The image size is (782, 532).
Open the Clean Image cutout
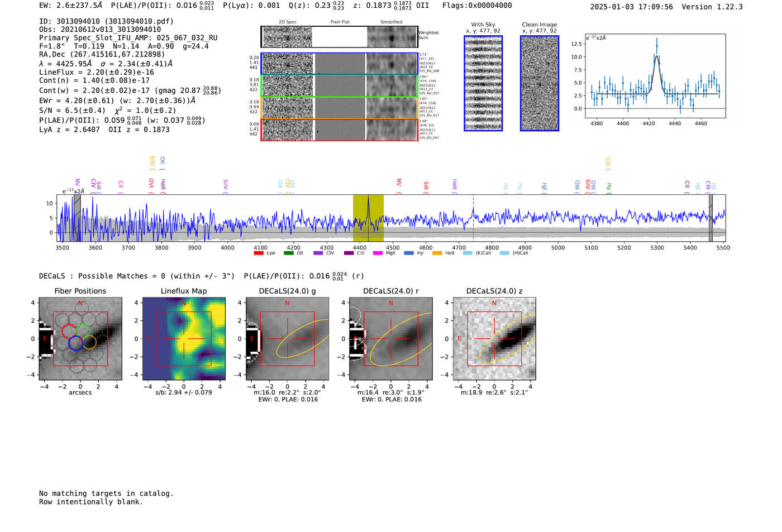point(540,83)
